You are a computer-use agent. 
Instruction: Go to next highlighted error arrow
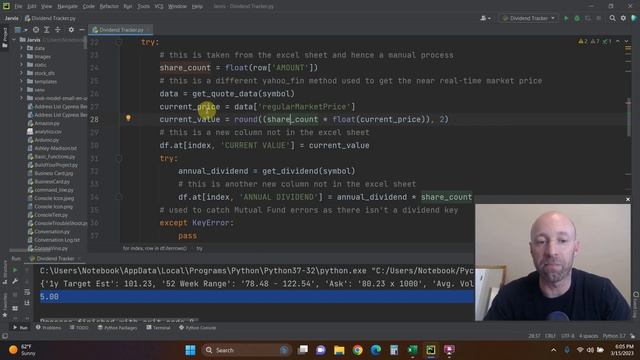[x=627, y=42]
